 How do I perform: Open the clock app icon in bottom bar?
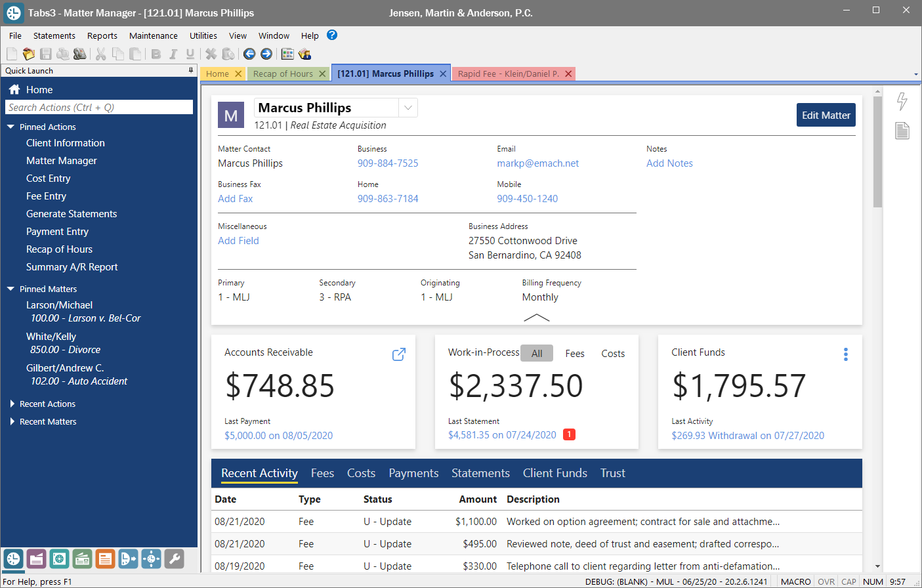[13, 559]
